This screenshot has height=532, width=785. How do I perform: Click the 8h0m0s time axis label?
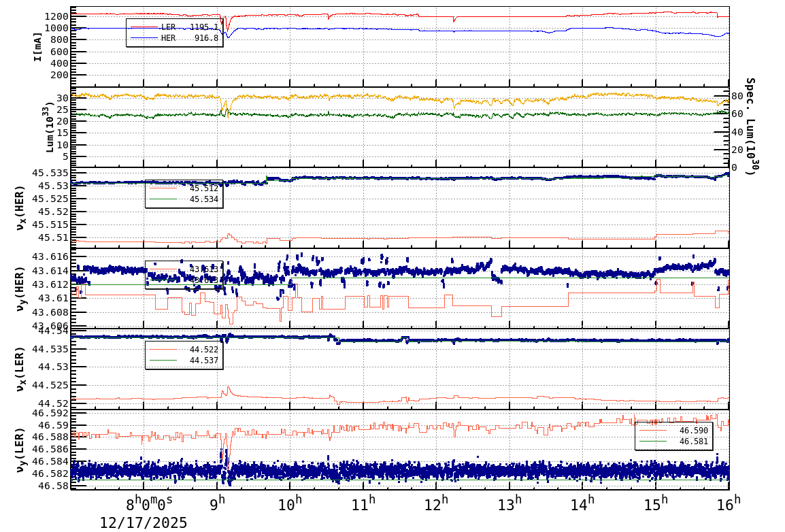pos(149,503)
